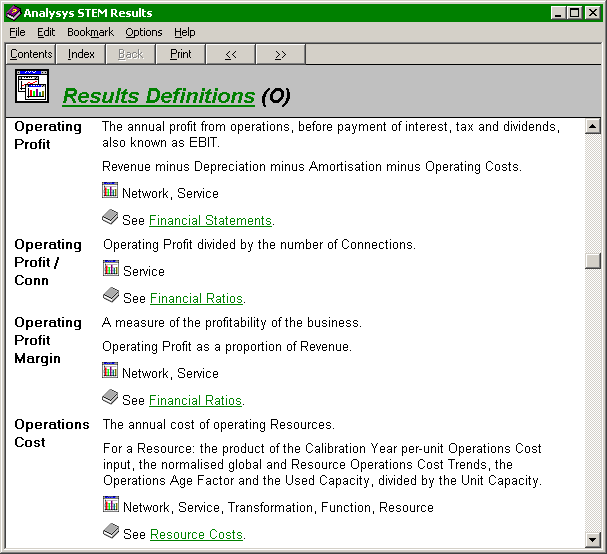Click chart icon in Operations Cost entry
607x554 pixels.
[111, 504]
